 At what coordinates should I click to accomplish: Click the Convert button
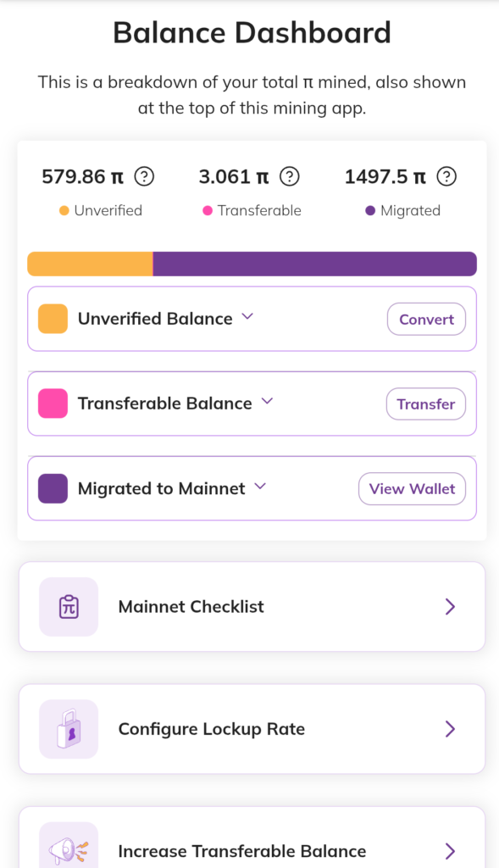(426, 319)
